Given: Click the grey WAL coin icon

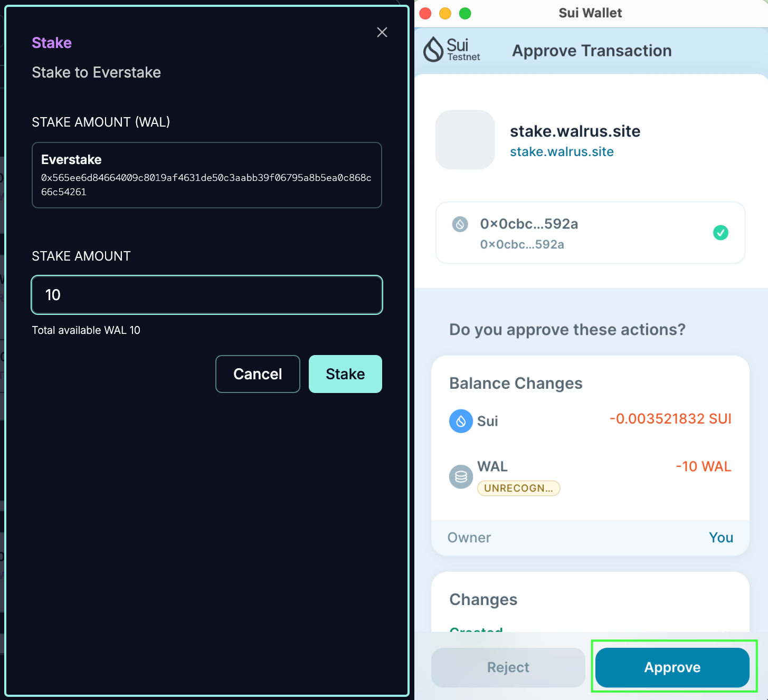Looking at the screenshot, I should [x=461, y=477].
